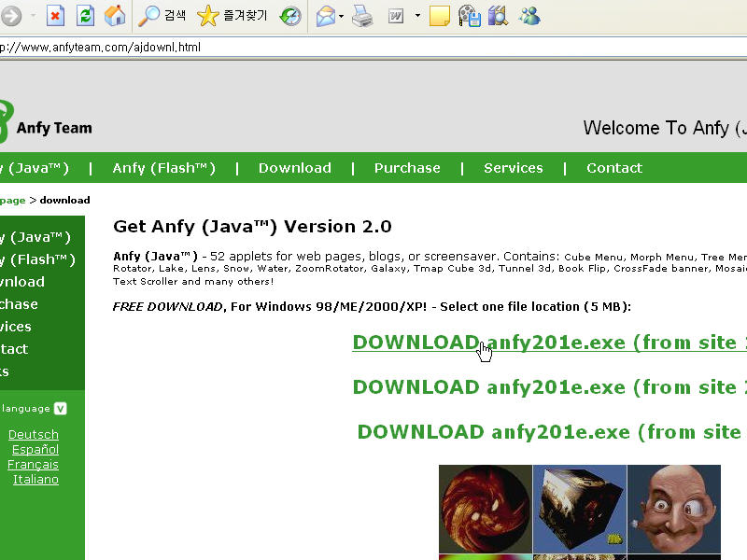Expand the Forward button history dropdown

[x=33, y=16]
